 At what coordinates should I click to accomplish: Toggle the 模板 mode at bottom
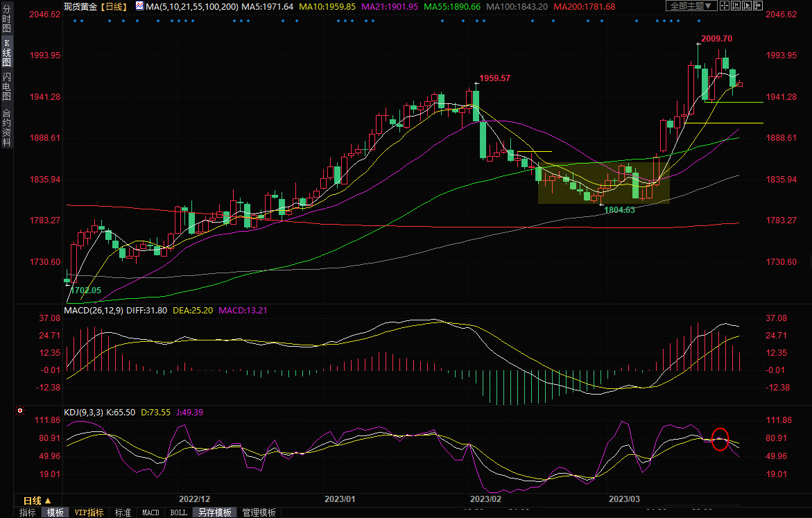(x=55, y=512)
